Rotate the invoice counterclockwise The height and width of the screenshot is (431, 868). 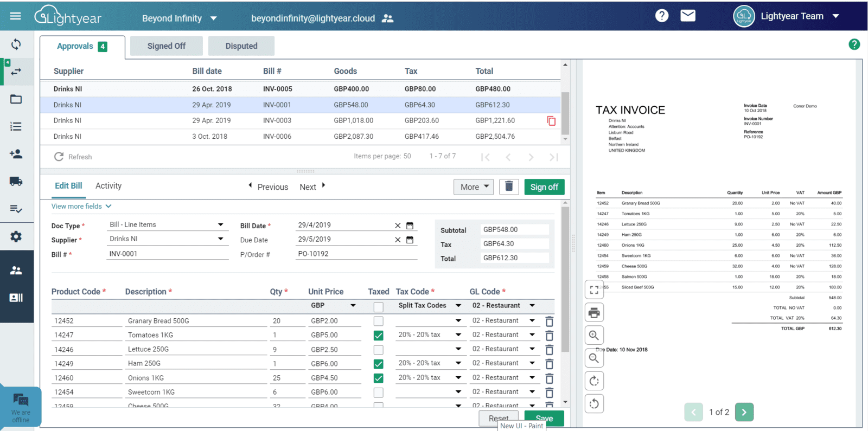[594, 404]
